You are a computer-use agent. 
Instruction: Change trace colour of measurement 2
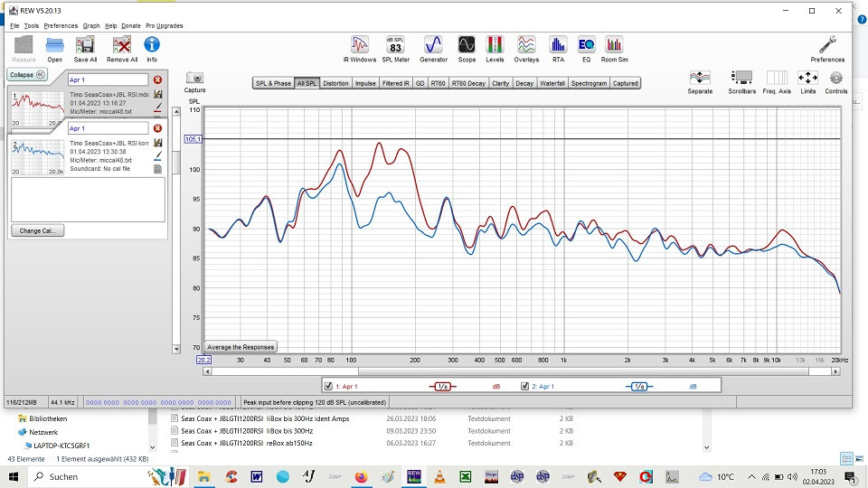(157, 155)
